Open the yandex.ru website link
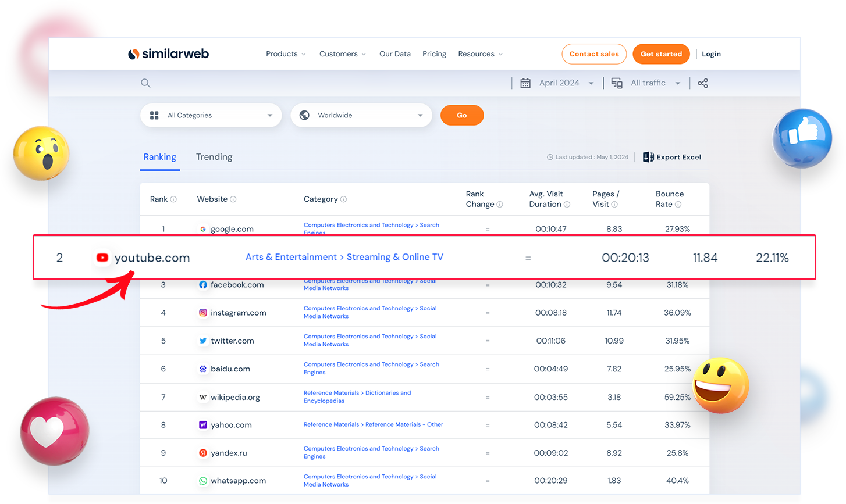The width and height of the screenshot is (846, 504). pyautogui.click(x=229, y=453)
